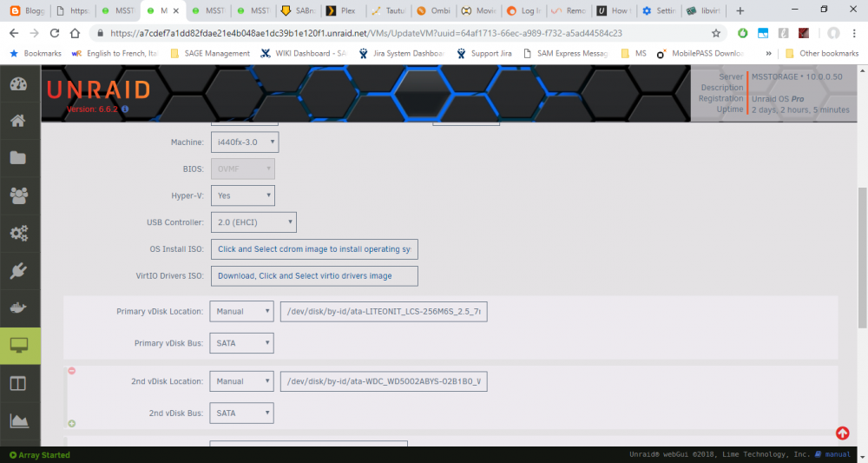Open the Plugins plug sidebar icon

(x=18, y=271)
